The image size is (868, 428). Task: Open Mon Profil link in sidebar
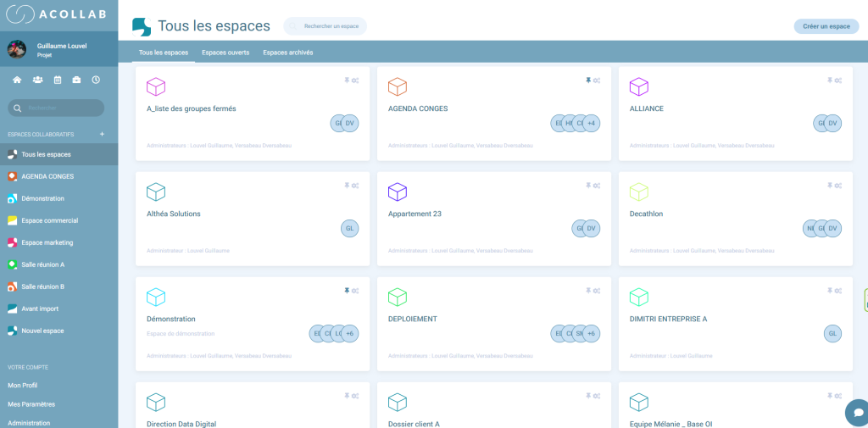tap(23, 385)
